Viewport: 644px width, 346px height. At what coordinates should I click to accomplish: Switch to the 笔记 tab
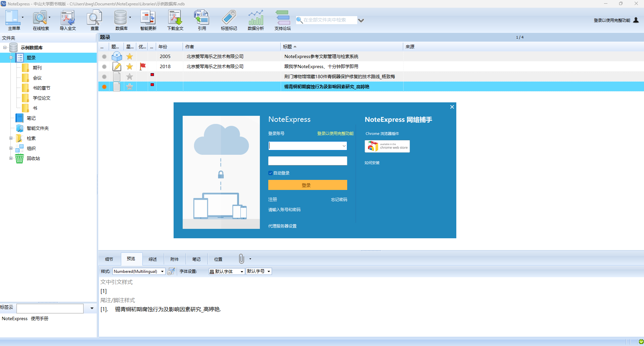pos(196,259)
